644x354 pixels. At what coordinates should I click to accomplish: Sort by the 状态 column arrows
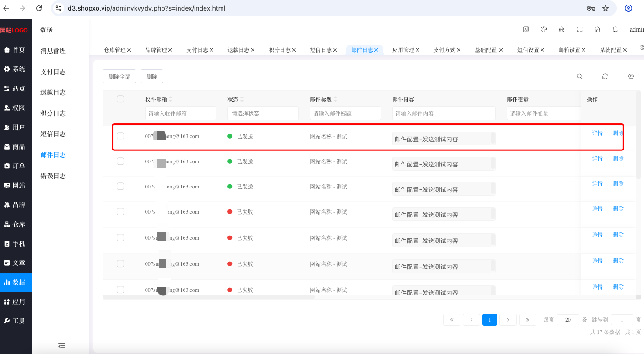(x=242, y=99)
